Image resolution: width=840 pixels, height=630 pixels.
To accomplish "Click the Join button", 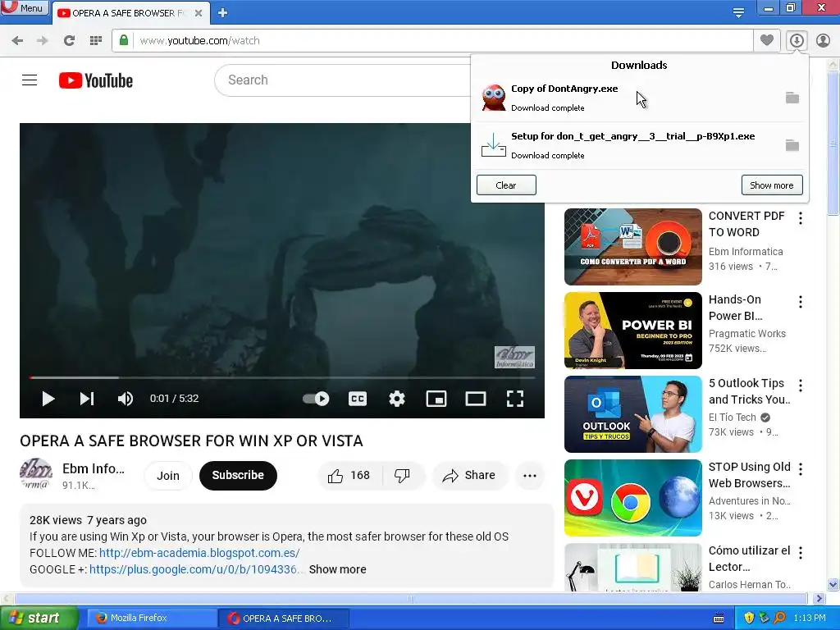I will (167, 476).
